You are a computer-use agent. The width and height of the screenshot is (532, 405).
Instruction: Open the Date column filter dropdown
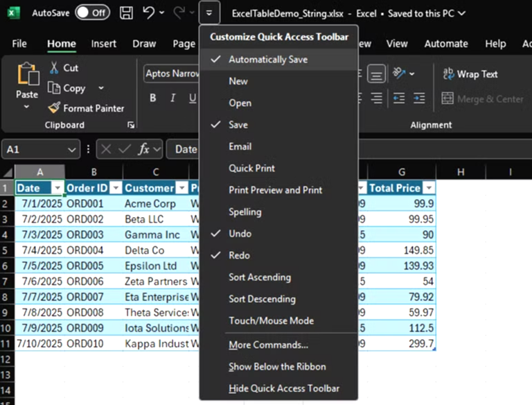tap(57, 188)
